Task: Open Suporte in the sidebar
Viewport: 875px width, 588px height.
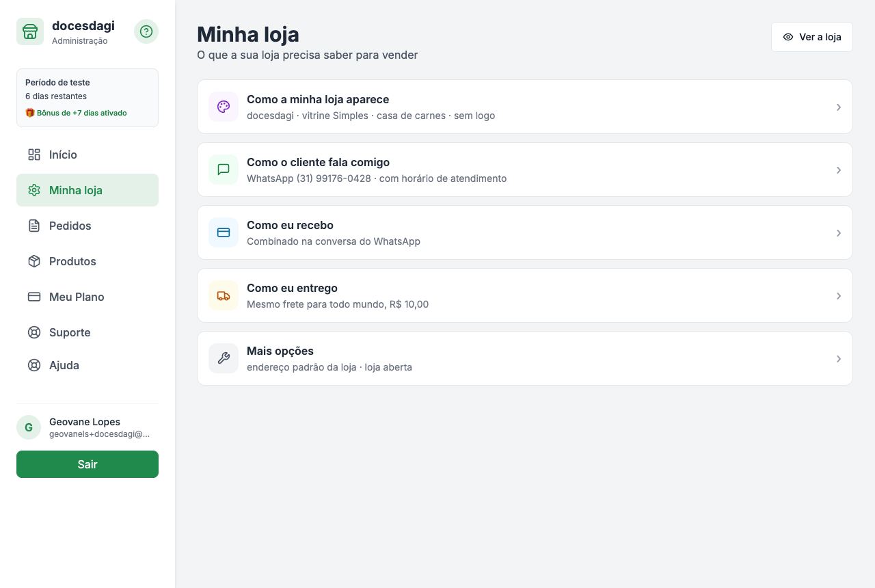Action: [x=87, y=332]
